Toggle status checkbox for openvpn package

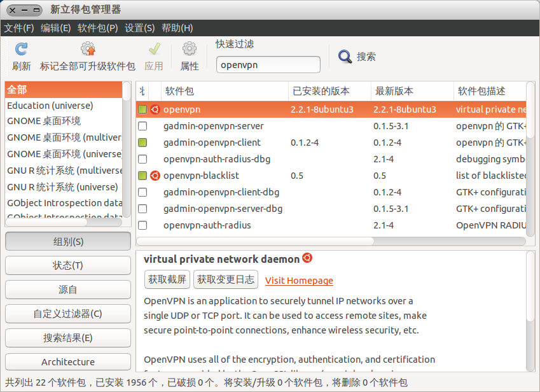click(x=142, y=109)
